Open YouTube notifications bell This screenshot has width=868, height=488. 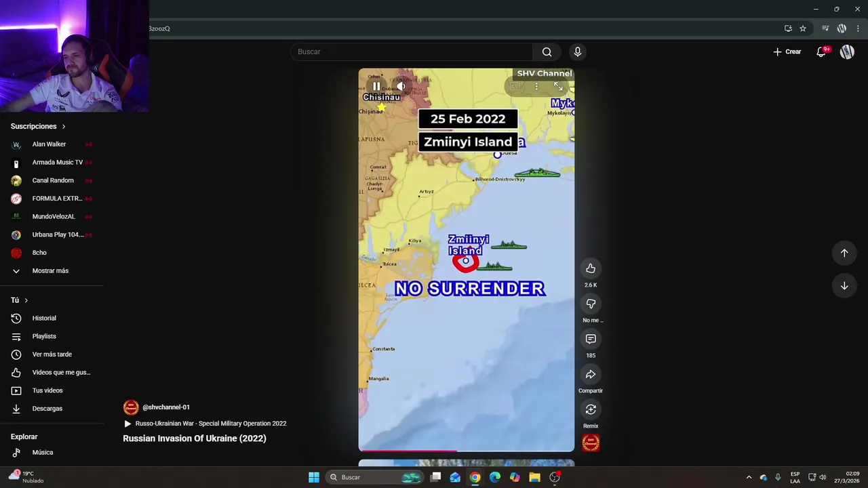(x=821, y=52)
